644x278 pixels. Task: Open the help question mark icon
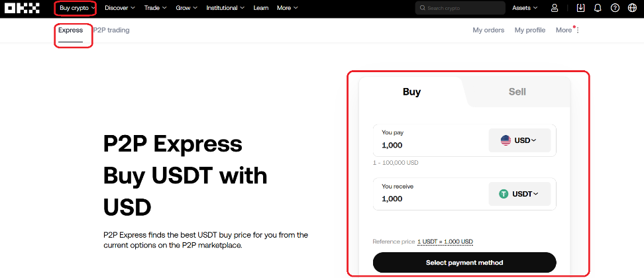point(615,8)
